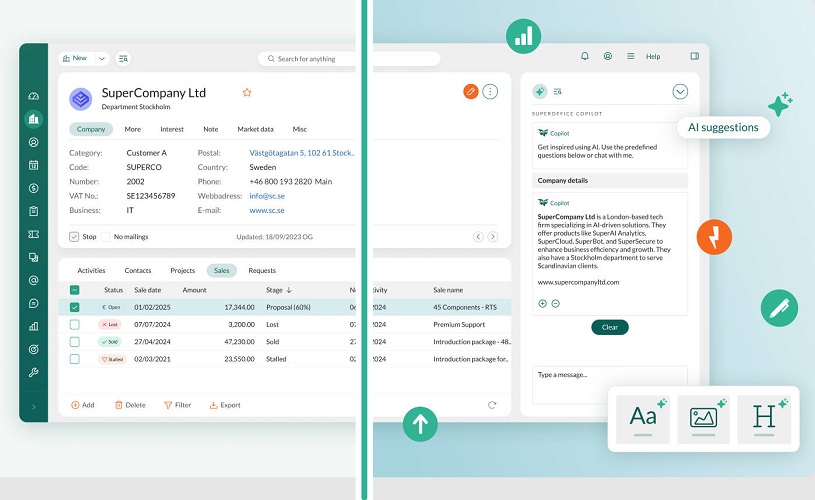The height and width of the screenshot is (500, 815).
Task: Open the dropdown arrow next to New
Action: coord(102,59)
